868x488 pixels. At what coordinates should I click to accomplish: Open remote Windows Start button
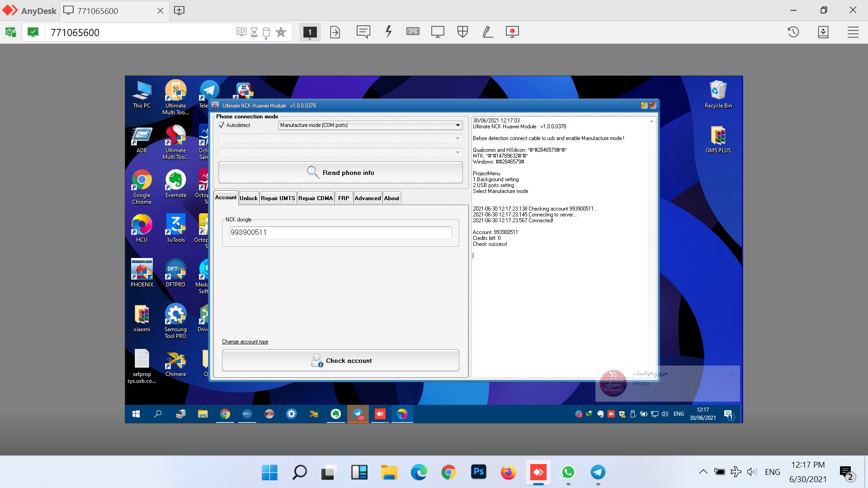tap(136, 414)
